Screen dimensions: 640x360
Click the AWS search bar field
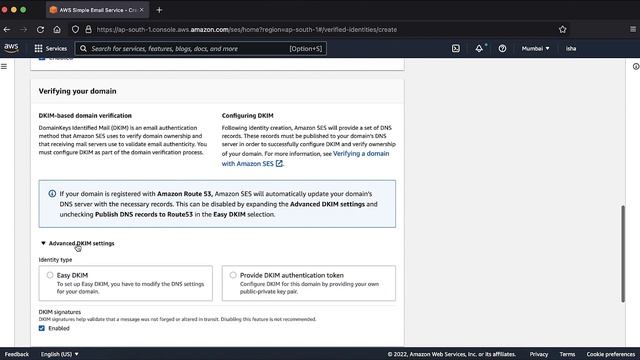tap(200, 49)
